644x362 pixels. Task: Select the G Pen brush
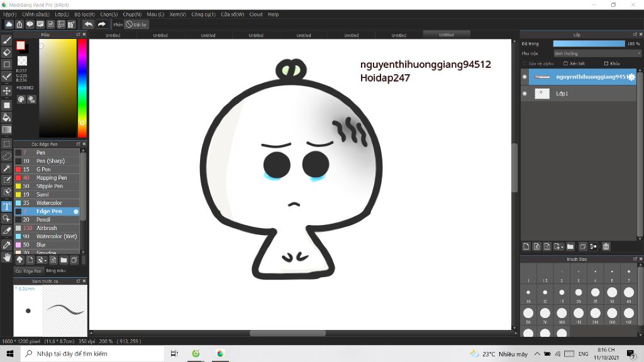click(47, 170)
